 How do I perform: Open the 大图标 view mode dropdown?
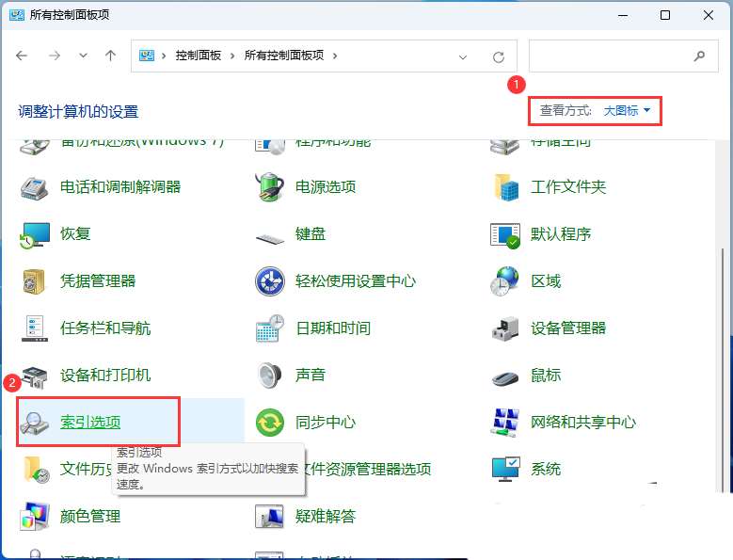click(627, 111)
